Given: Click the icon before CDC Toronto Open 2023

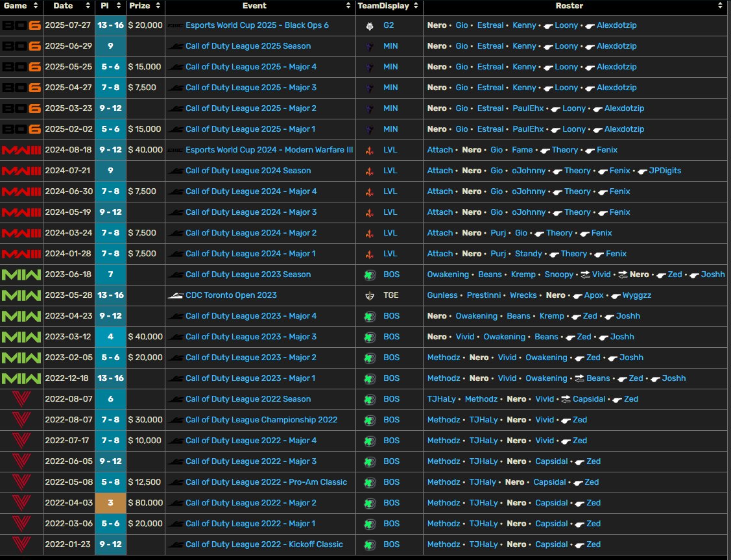Looking at the screenshot, I should click(175, 295).
